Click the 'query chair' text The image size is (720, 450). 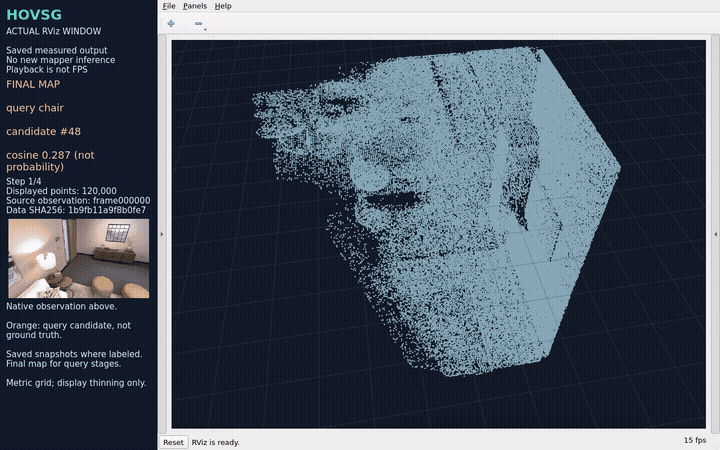click(x=35, y=108)
